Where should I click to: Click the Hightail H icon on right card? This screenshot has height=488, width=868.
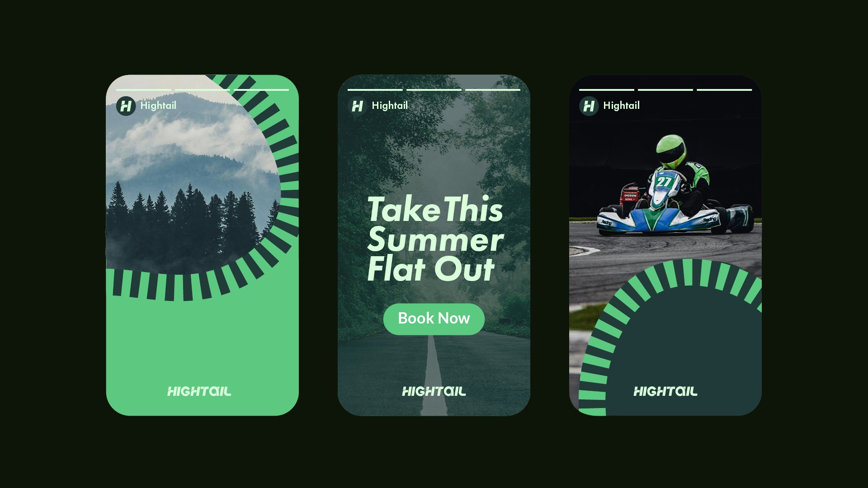(589, 105)
